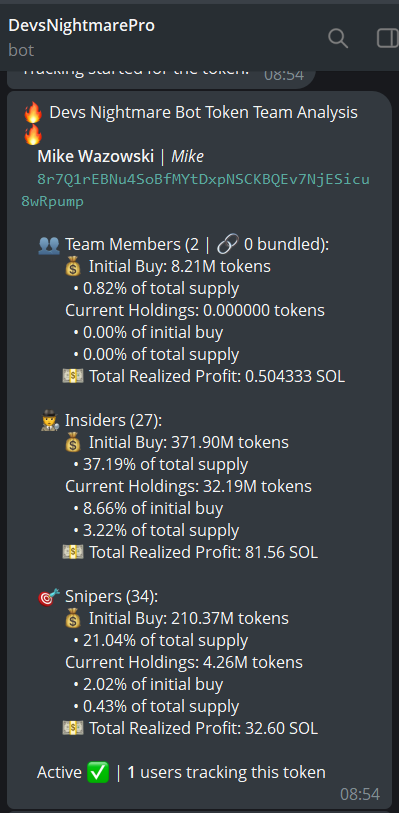Click the money bag beside Insiders Initial Buy
399x813 pixels.
tap(74, 442)
